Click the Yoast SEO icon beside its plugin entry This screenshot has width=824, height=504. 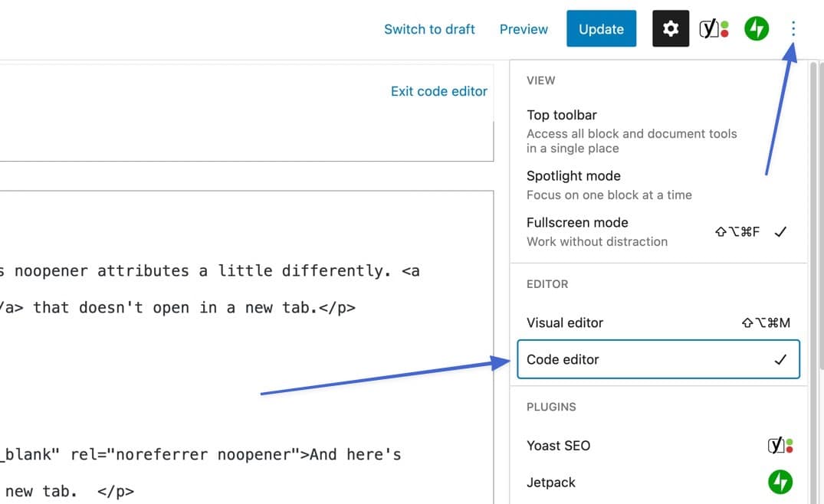tap(780, 445)
